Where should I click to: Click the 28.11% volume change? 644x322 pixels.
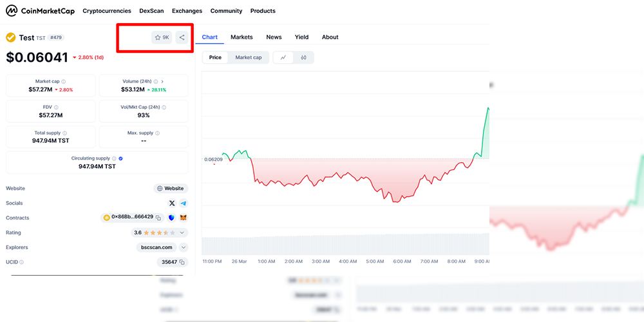(157, 90)
